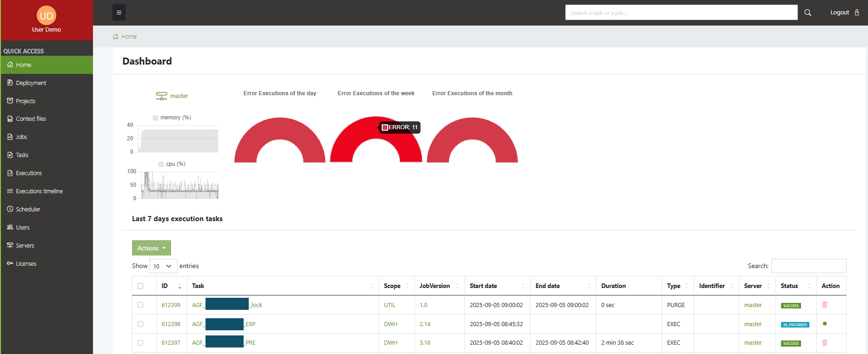This screenshot has width=868, height=354.
Task: Click the hamburger menu toggle icon
Action: [119, 13]
